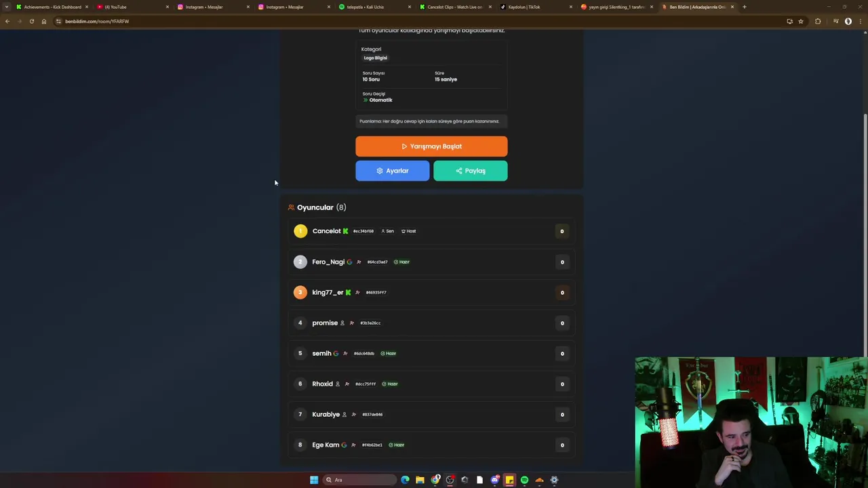868x488 pixels.
Task: Click guest user icon beside promise
Action: coord(342,323)
